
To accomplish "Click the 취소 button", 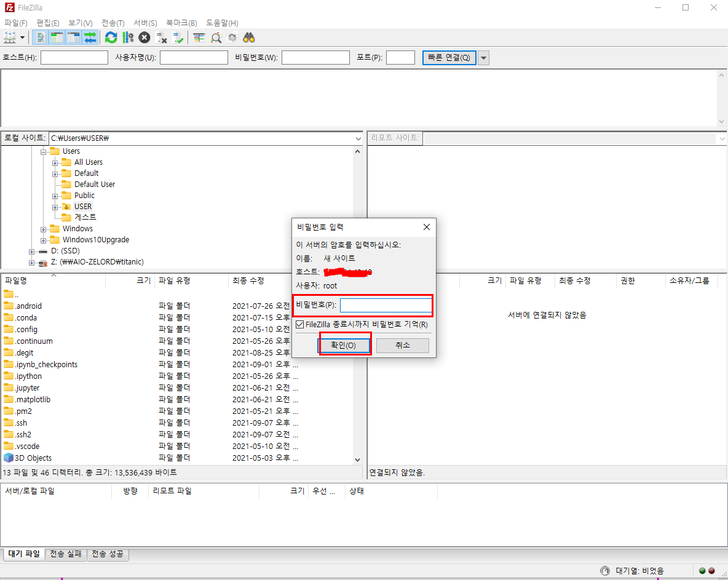I will [403, 346].
